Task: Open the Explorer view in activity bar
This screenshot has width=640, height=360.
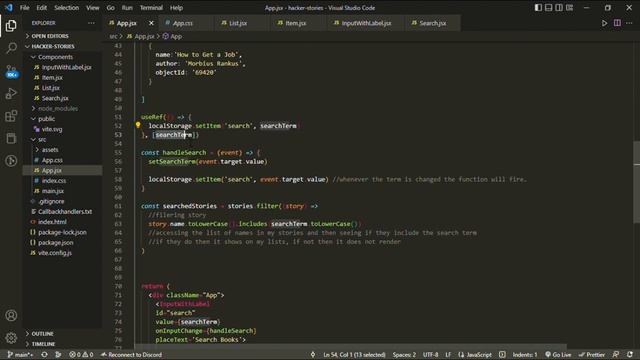Action: (x=11, y=26)
